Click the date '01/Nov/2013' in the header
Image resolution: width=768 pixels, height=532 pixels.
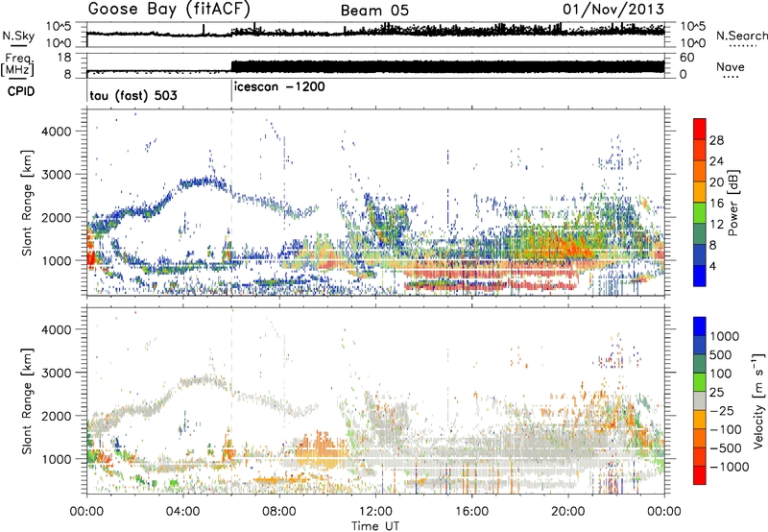tap(613, 9)
